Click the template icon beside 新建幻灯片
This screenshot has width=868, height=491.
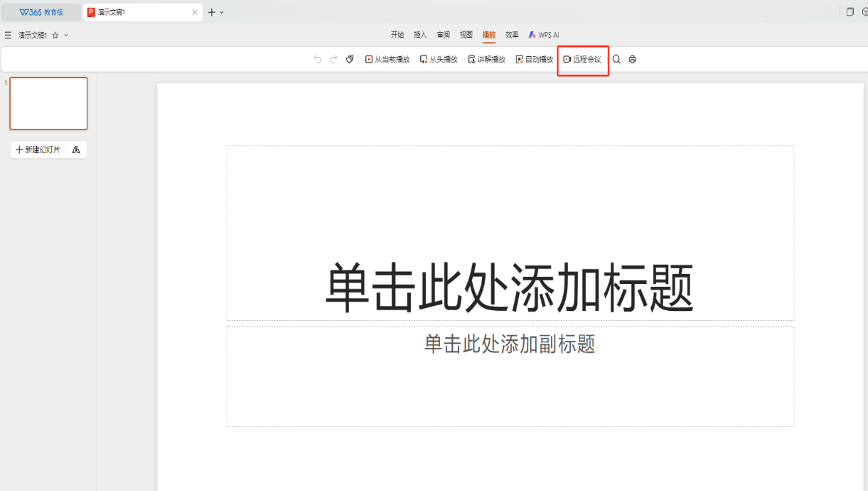point(76,149)
